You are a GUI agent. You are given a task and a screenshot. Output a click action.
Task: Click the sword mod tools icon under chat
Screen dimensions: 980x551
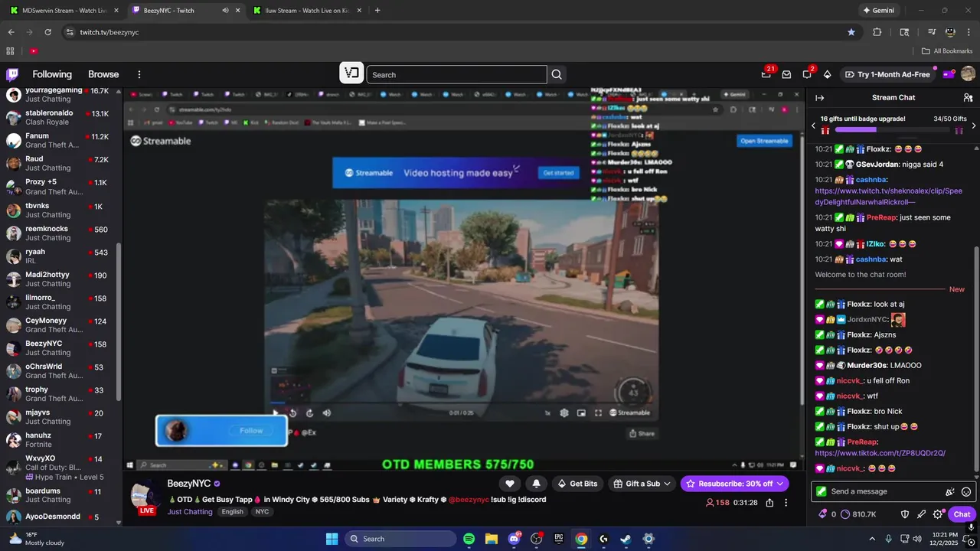[x=922, y=514]
